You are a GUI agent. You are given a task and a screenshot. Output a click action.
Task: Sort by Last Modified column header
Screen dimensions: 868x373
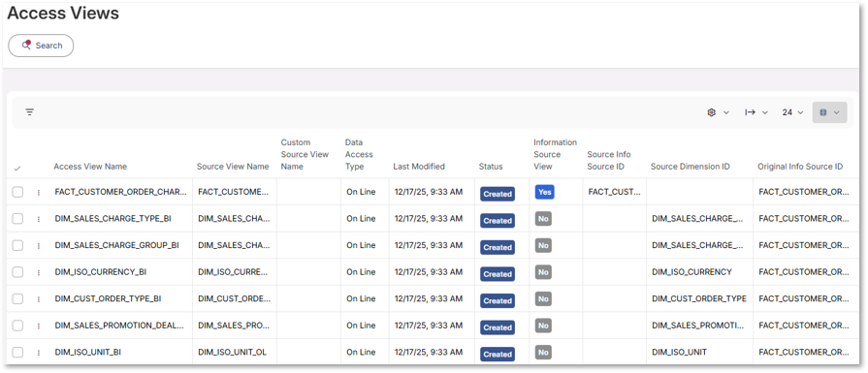point(419,167)
